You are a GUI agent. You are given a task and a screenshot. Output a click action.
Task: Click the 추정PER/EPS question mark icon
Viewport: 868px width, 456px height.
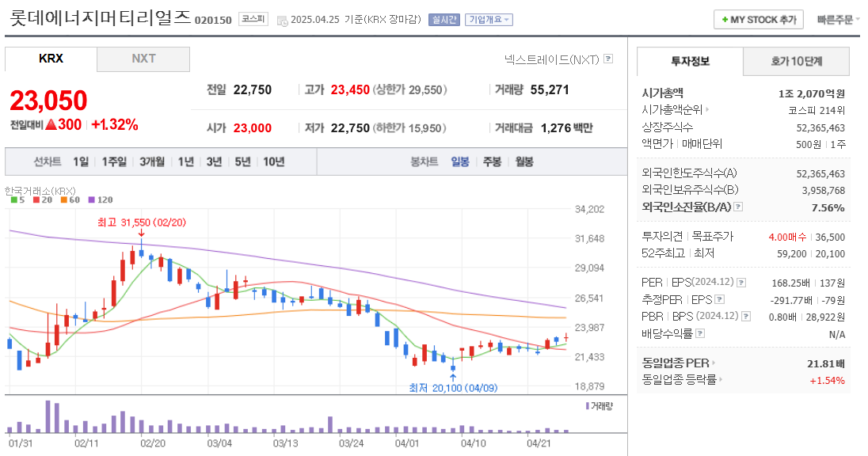click(719, 299)
